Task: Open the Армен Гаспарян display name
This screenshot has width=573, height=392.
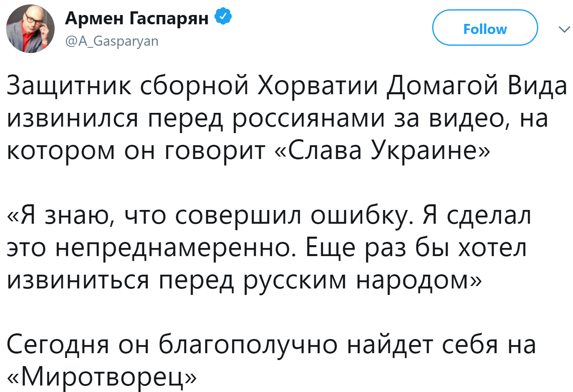Action: tap(137, 18)
